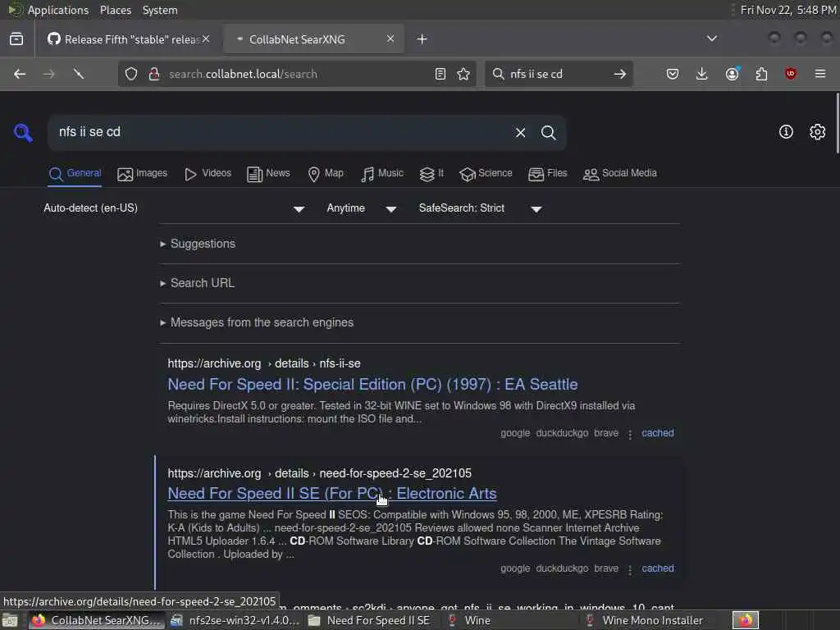Click the SearXNG logo magnifier

[x=23, y=132]
